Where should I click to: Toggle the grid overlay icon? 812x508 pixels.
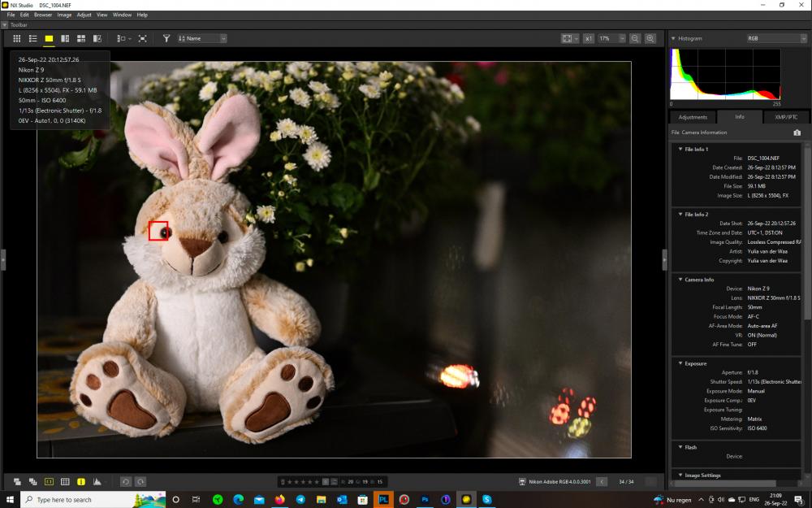(x=65, y=481)
